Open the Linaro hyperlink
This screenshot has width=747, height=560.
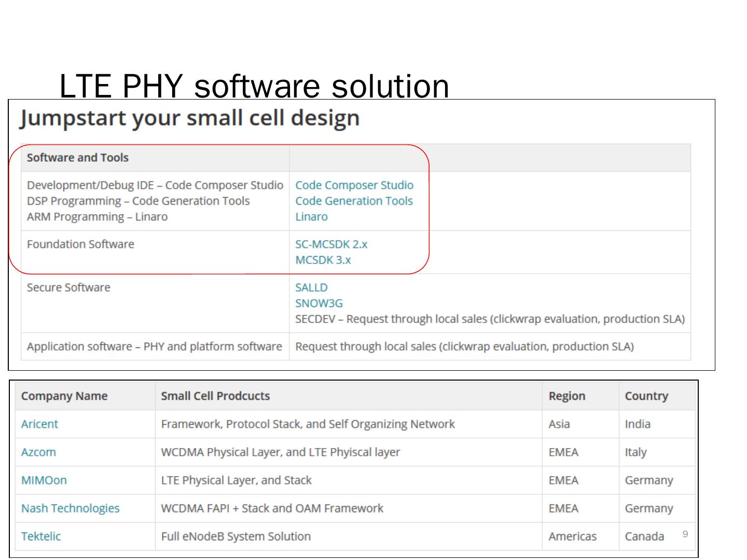coord(311,217)
